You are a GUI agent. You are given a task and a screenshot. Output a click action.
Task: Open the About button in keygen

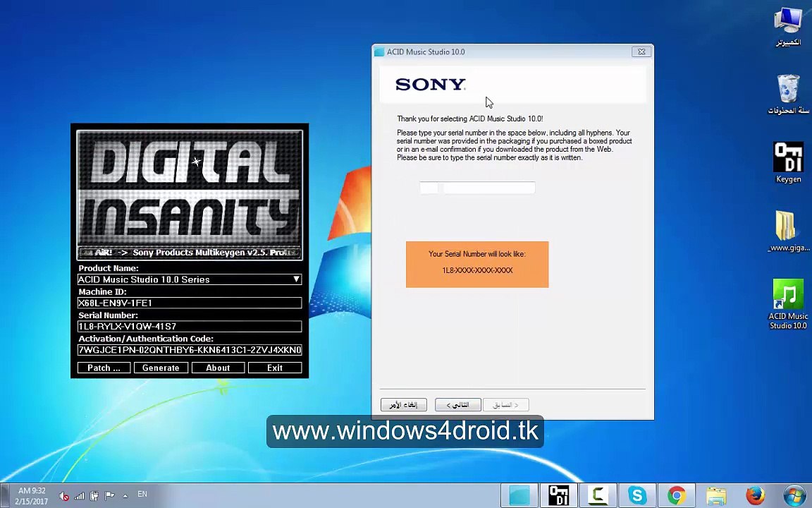tap(218, 368)
